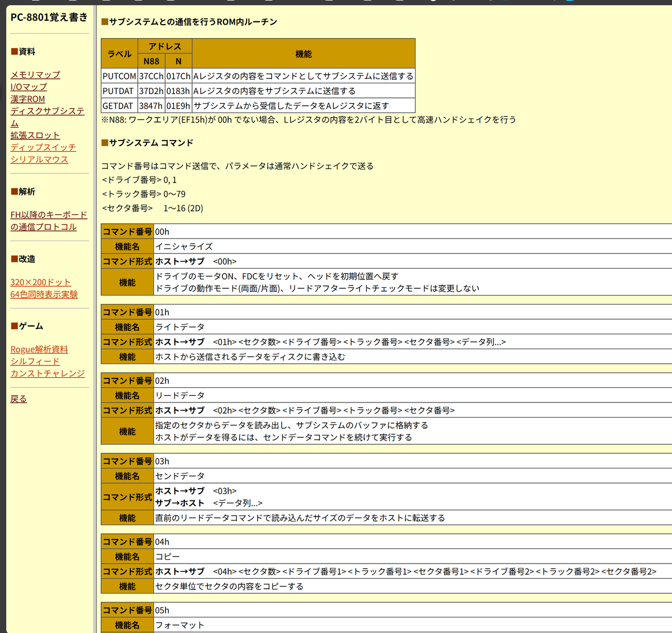Click the command number 04h cell

413,542
